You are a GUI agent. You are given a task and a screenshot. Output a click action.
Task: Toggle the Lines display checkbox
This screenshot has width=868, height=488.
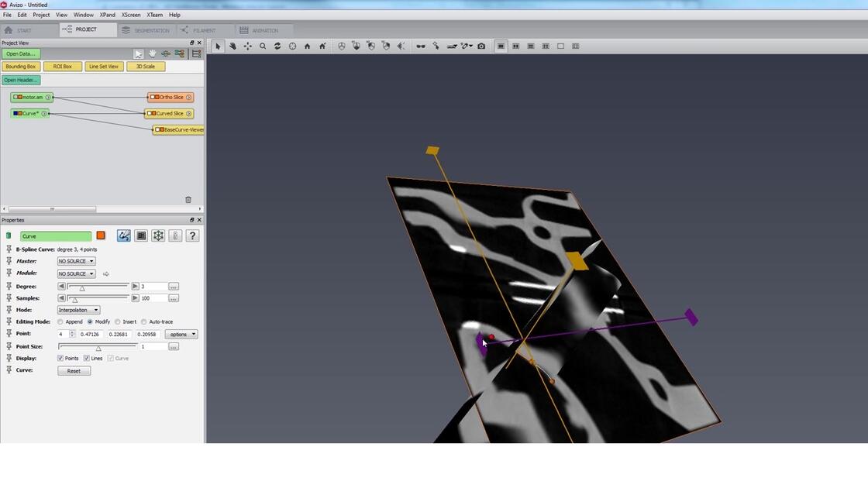(86, 359)
